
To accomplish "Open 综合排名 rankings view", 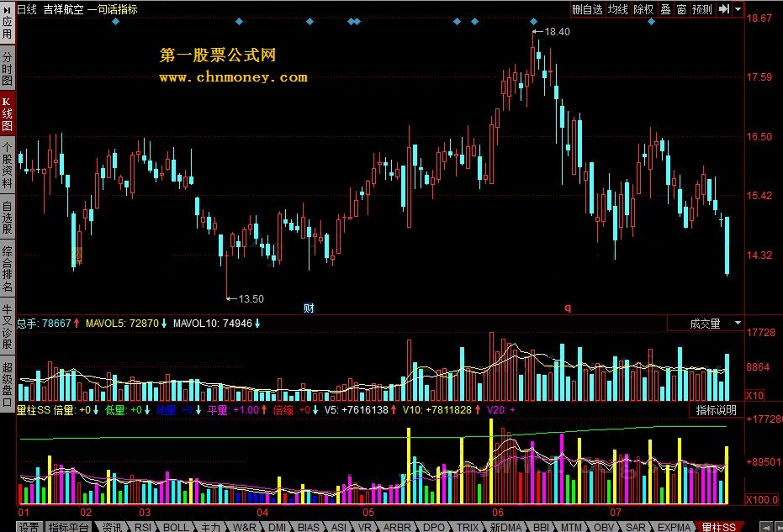I will 8,269.
